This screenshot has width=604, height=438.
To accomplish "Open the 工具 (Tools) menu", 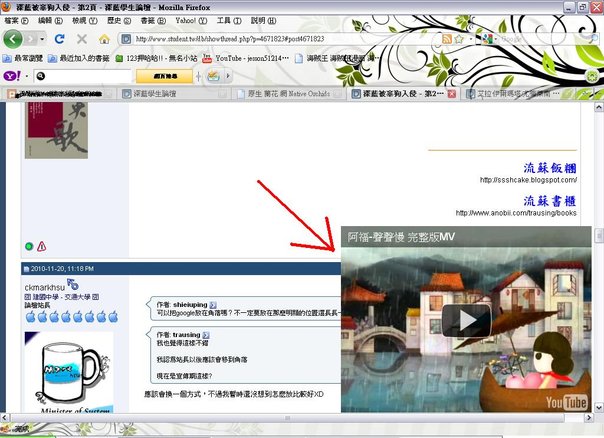I will pyautogui.click(x=229, y=20).
